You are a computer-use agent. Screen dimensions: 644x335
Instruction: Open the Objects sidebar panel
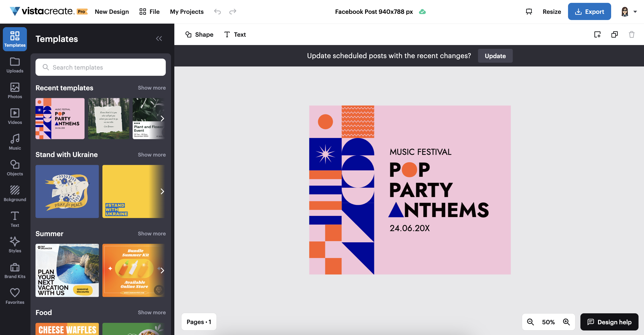click(15, 168)
